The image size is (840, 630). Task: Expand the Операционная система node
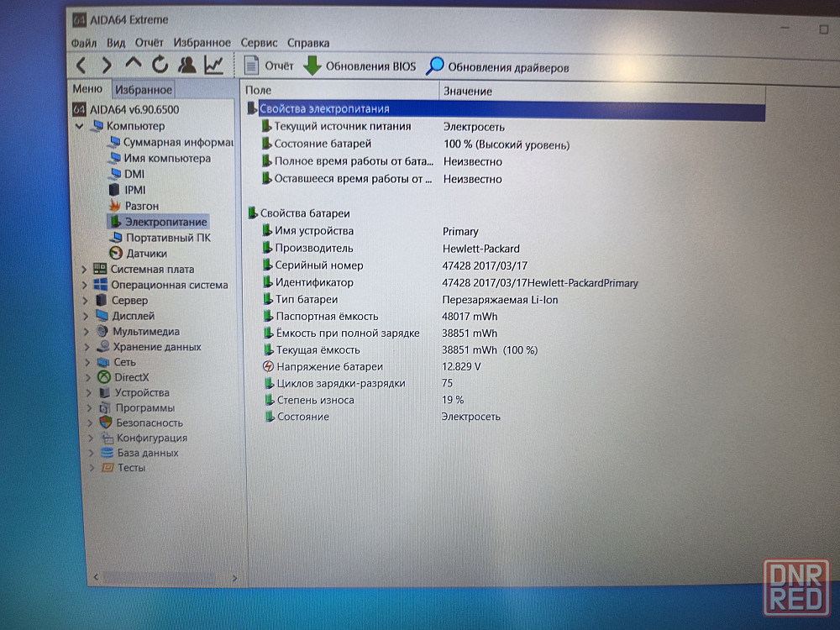tap(84, 286)
